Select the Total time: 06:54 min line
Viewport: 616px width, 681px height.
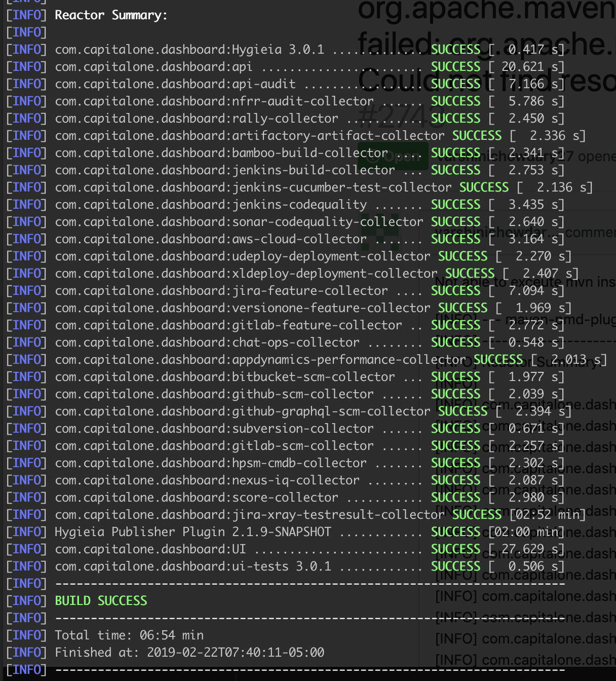pyautogui.click(x=129, y=635)
